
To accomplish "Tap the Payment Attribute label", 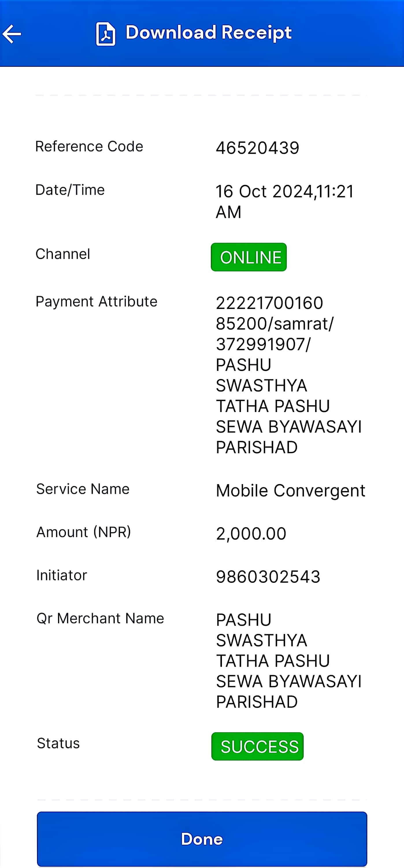I will coord(97,301).
